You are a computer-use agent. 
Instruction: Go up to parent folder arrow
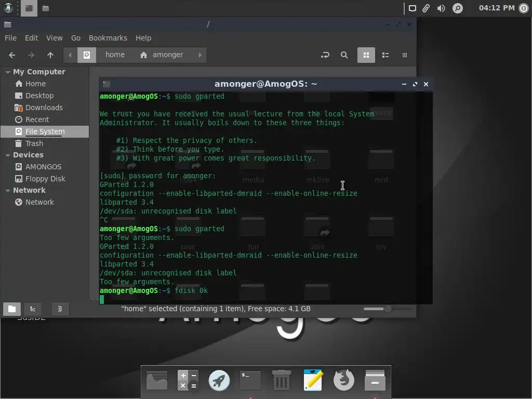[50, 55]
